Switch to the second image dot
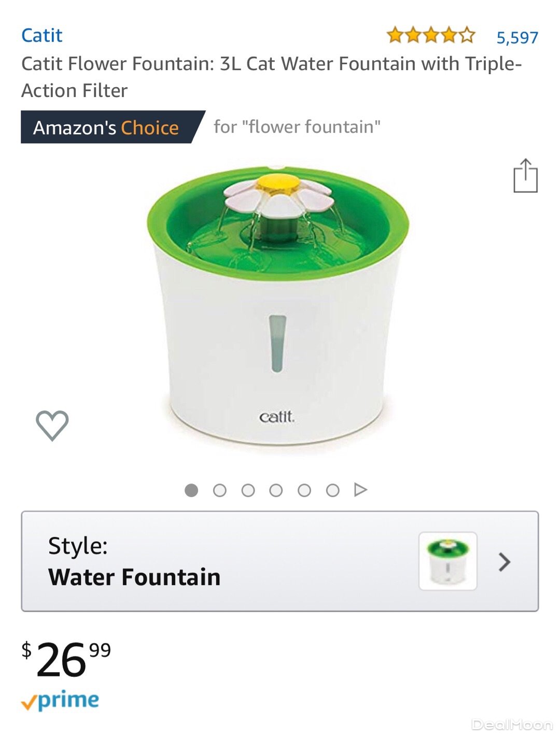The image size is (560, 737). click(x=220, y=490)
